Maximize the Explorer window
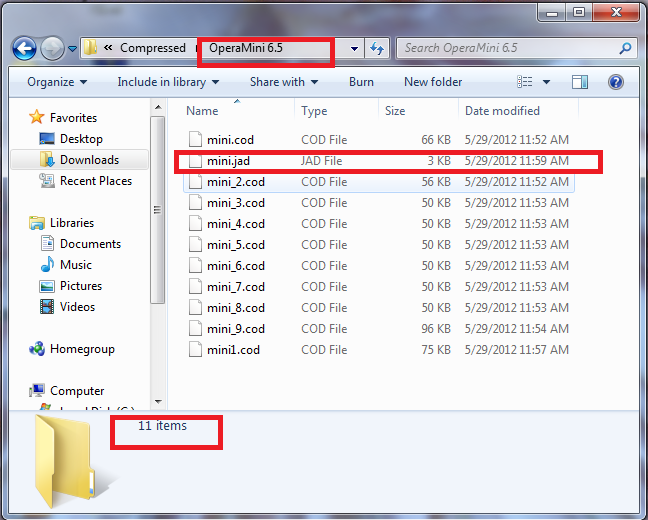Image resolution: width=648 pixels, height=520 pixels. [x=579, y=12]
